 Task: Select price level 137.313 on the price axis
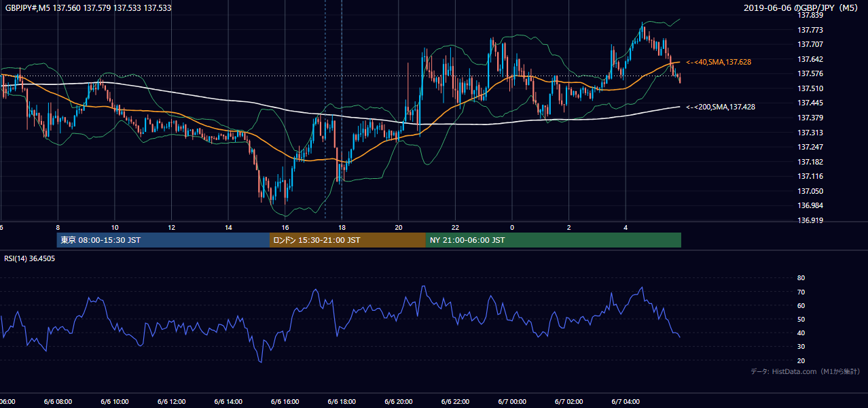(x=810, y=133)
